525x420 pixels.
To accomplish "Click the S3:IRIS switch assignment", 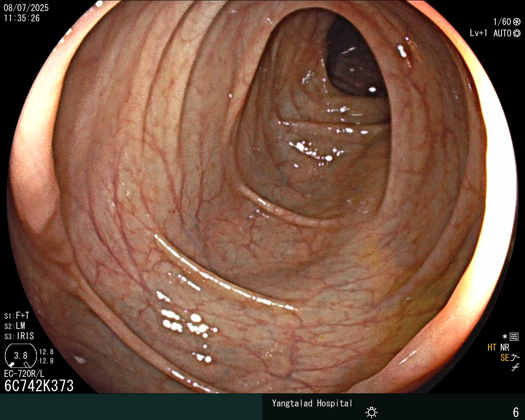I will 19,336.
